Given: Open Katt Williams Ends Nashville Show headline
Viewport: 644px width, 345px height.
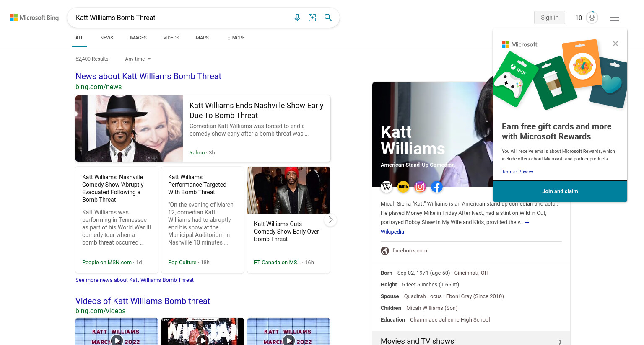Looking at the screenshot, I should 256,111.
